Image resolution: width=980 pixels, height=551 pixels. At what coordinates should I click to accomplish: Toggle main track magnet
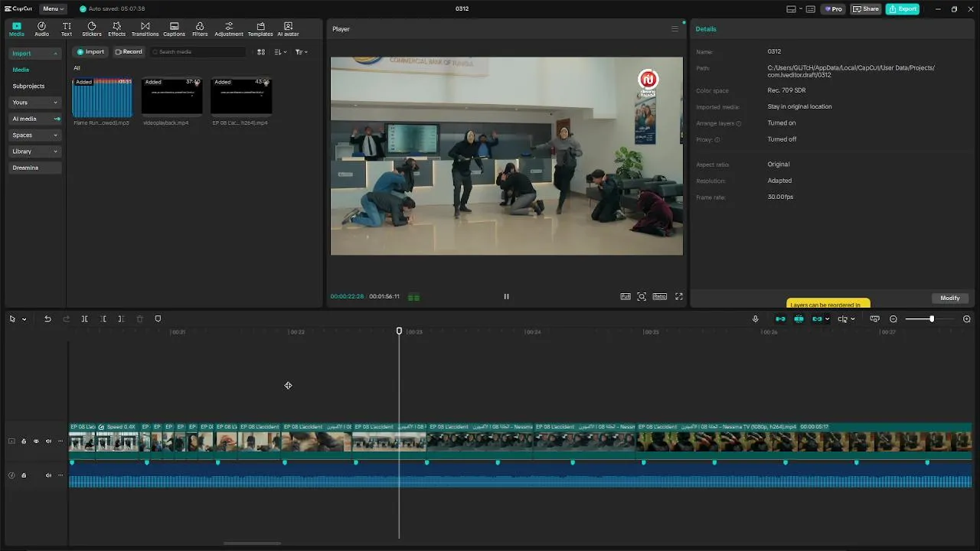(780, 319)
